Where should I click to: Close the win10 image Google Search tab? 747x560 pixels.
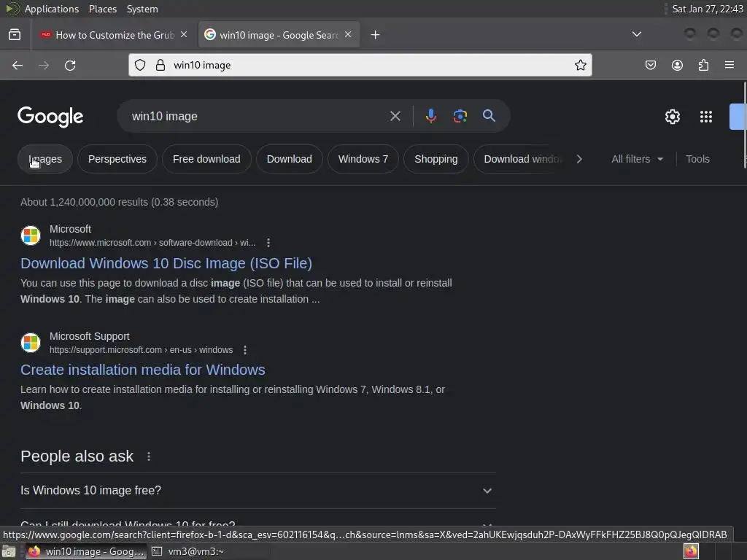coord(348,35)
